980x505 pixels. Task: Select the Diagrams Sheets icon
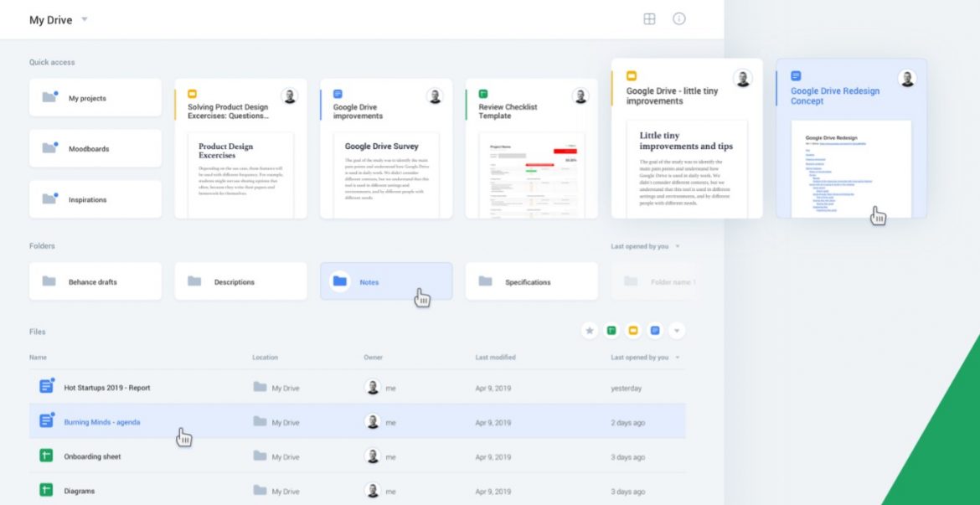pyautogui.click(x=46, y=491)
